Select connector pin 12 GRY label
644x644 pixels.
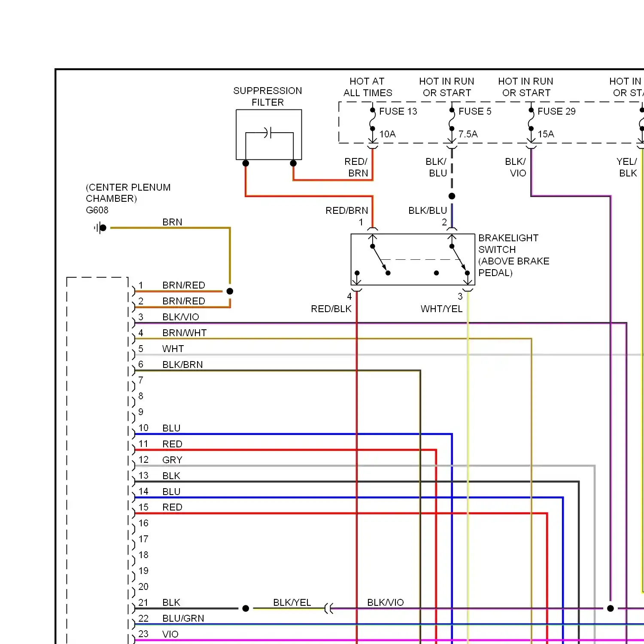pos(172,460)
